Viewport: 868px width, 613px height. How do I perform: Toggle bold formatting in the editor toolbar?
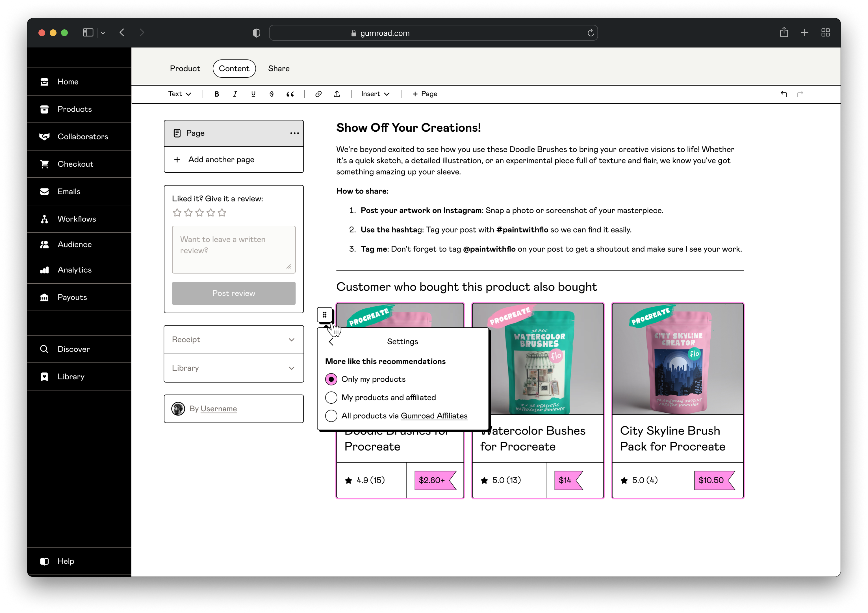click(x=217, y=94)
